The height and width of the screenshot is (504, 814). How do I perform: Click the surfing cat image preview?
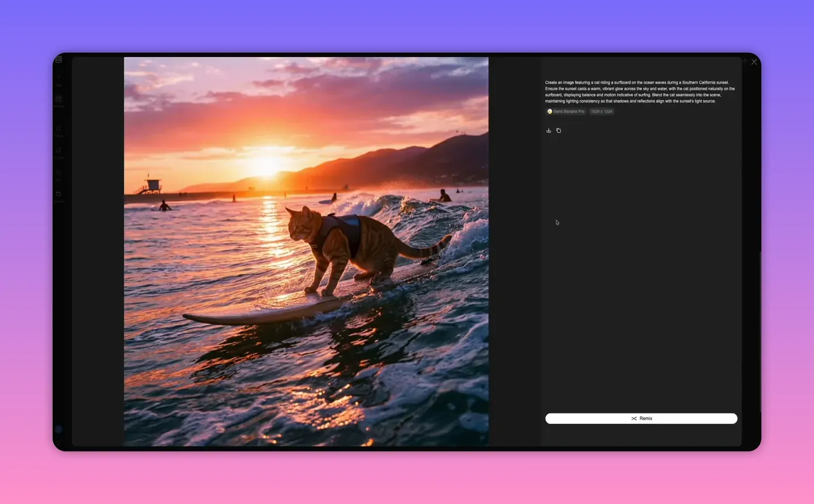(306, 251)
